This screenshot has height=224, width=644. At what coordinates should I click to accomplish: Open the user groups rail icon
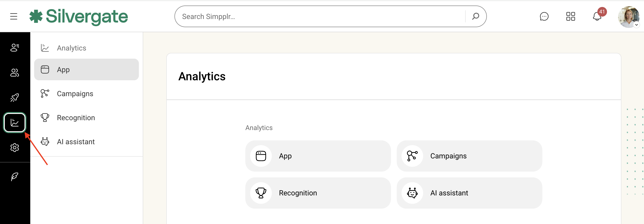(x=15, y=73)
